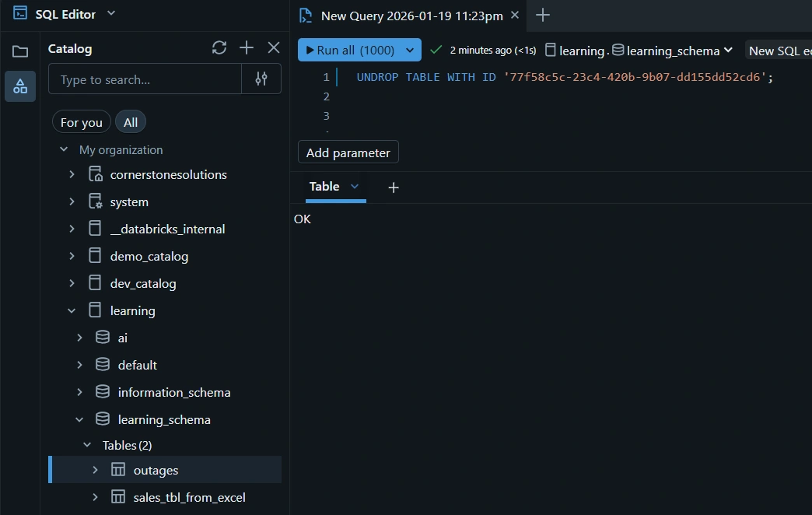Close the New Query tab
The image size is (812, 515).
(515, 15)
